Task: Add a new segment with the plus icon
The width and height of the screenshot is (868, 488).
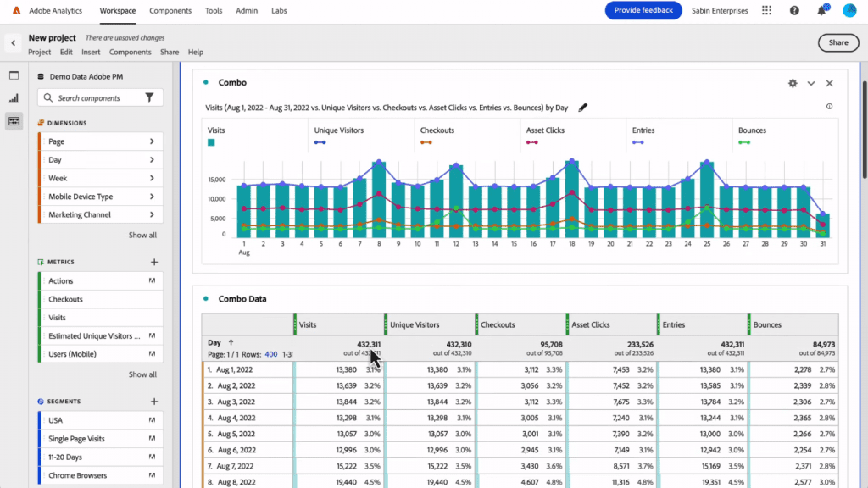Action: [x=154, y=402]
